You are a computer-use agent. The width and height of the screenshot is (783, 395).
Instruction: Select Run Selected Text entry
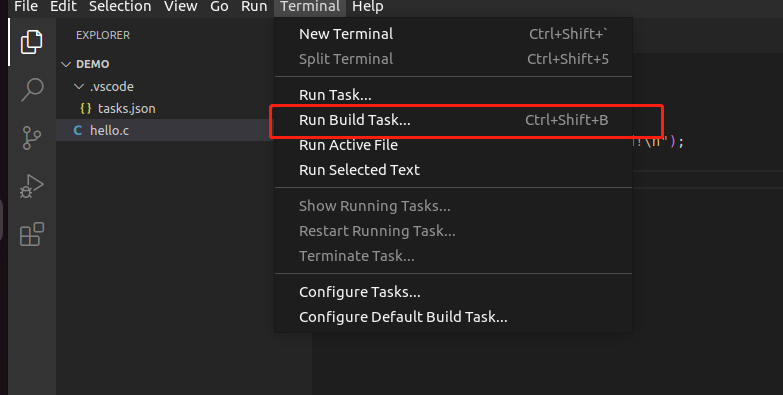point(453,170)
